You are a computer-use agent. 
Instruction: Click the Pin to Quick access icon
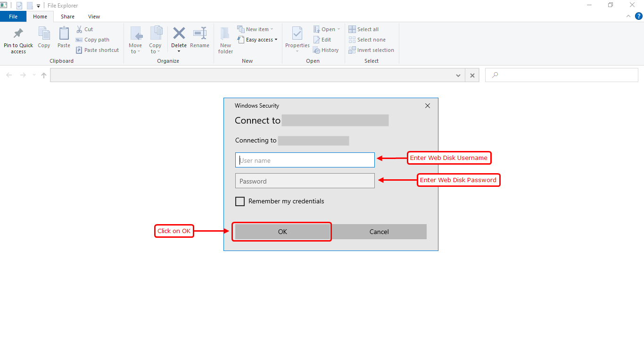tap(18, 34)
